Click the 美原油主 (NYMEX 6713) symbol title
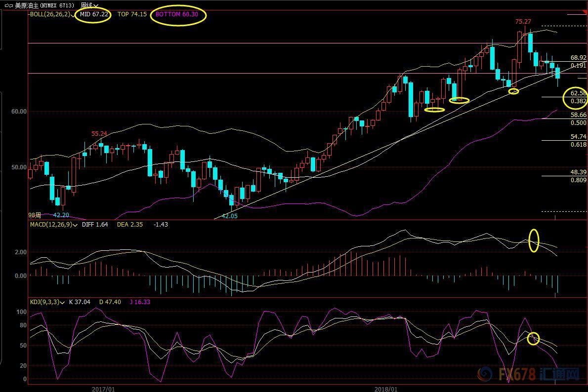Screen dimensions: 588x392 pos(46,5)
